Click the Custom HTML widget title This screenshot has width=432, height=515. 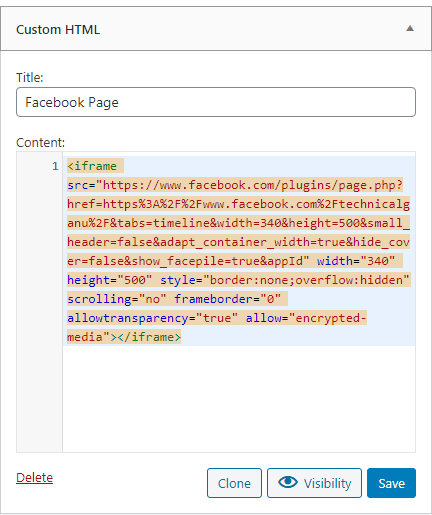coord(58,30)
